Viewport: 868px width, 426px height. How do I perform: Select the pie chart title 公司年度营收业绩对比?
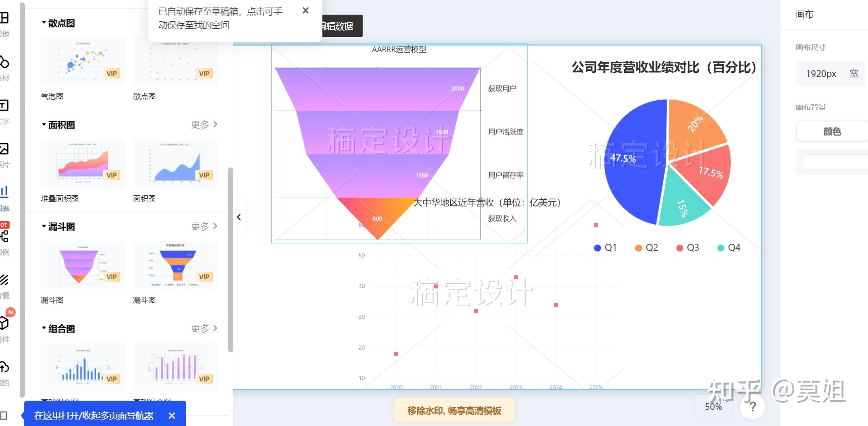tap(664, 67)
